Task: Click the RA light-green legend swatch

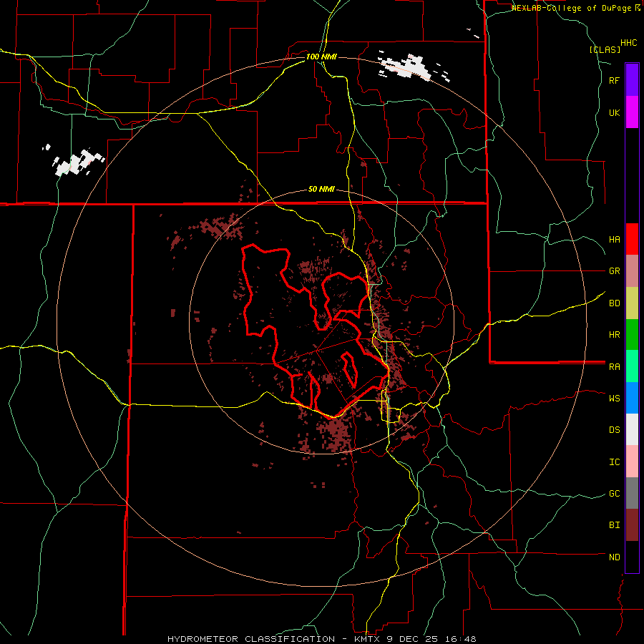Action: coord(632,366)
